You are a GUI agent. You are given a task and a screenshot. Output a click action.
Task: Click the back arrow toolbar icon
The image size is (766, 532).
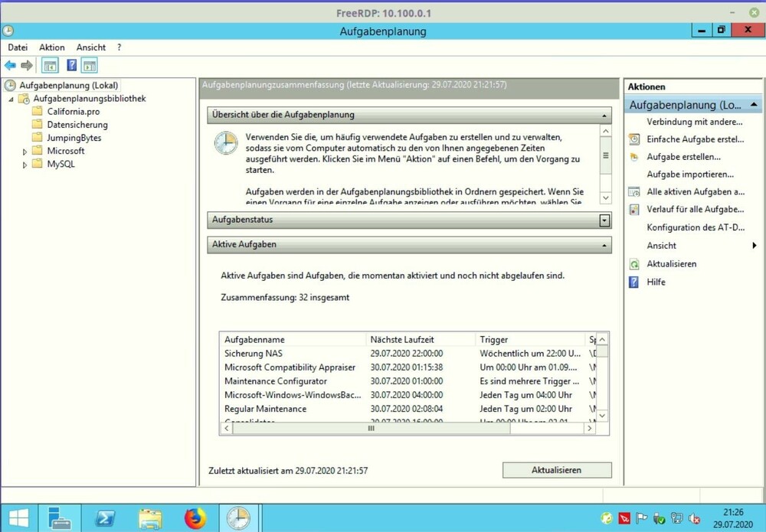tap(10, 66)
